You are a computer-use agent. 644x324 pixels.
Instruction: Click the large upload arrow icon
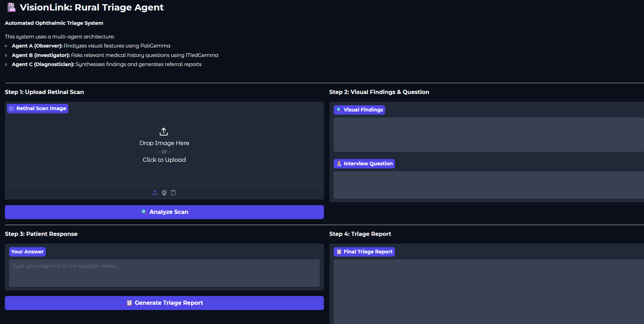(x=164, y=131)
